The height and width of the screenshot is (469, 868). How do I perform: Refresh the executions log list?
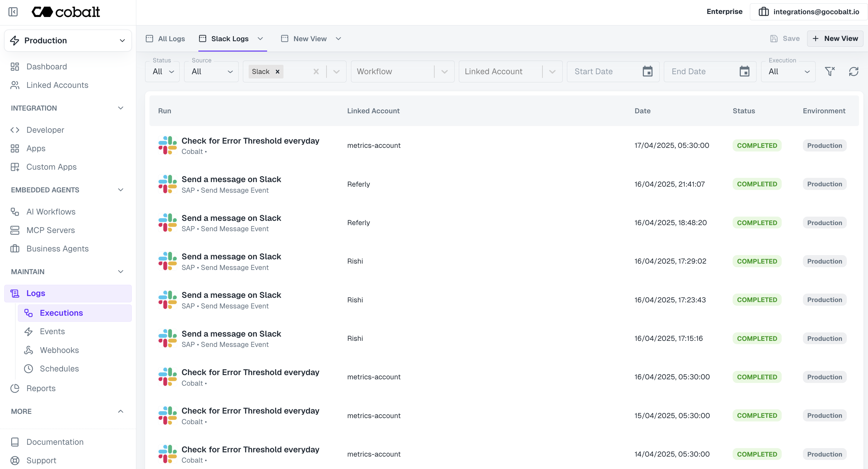point(853,71)
